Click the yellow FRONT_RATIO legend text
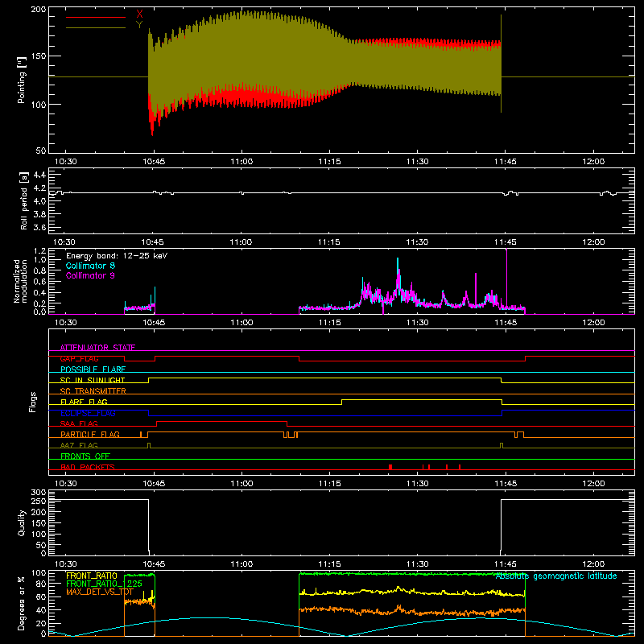The image size is (644, 644). point(92,576)
